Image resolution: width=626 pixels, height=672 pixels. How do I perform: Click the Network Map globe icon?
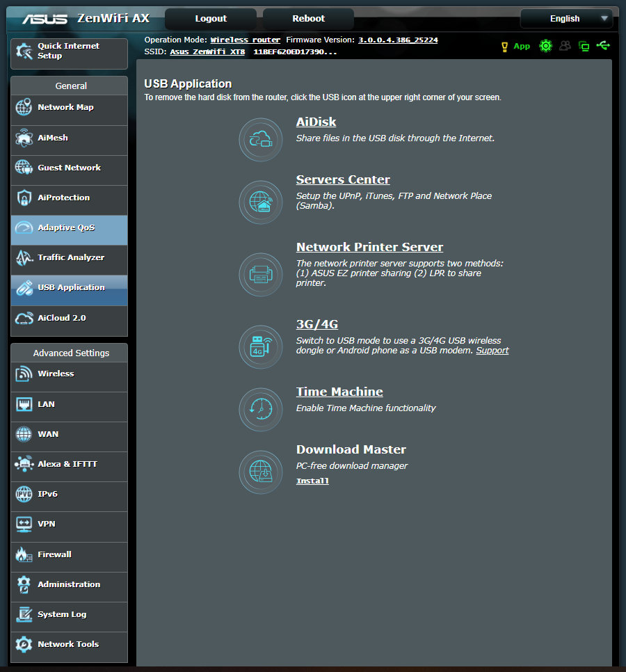pyautogui.click(x=24, y=107)
